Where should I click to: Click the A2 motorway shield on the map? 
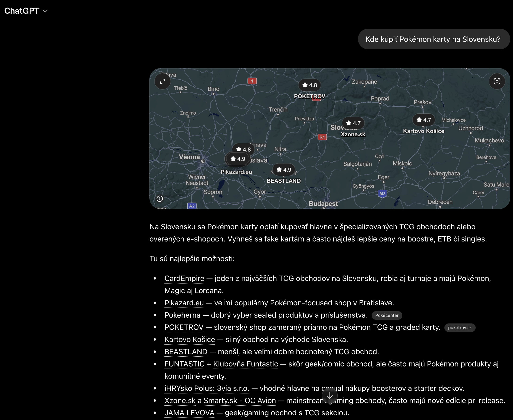(192, 206)
